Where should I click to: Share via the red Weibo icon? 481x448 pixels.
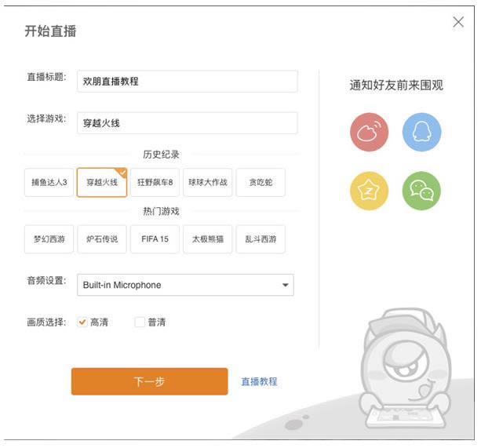[x=369, y=132]
